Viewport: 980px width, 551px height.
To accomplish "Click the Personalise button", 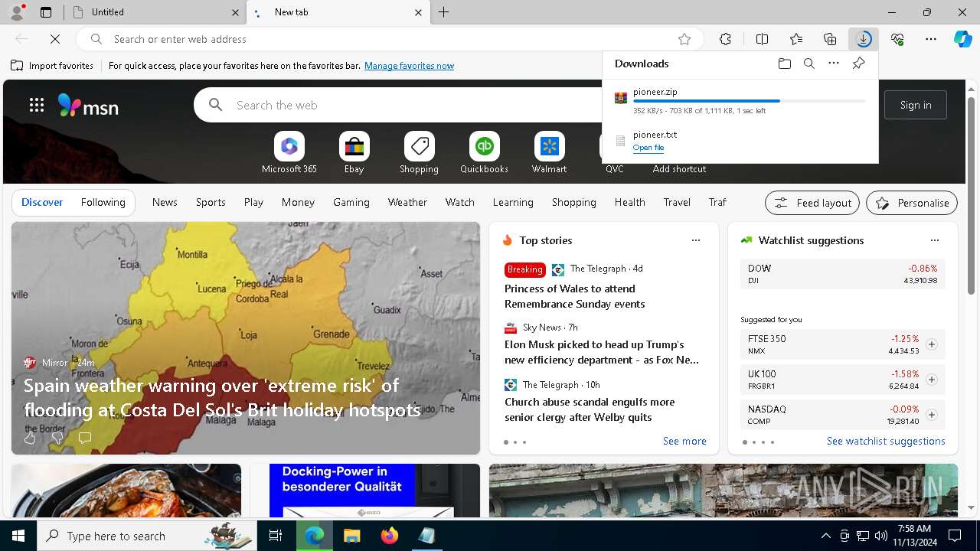I will click(912, 203).
